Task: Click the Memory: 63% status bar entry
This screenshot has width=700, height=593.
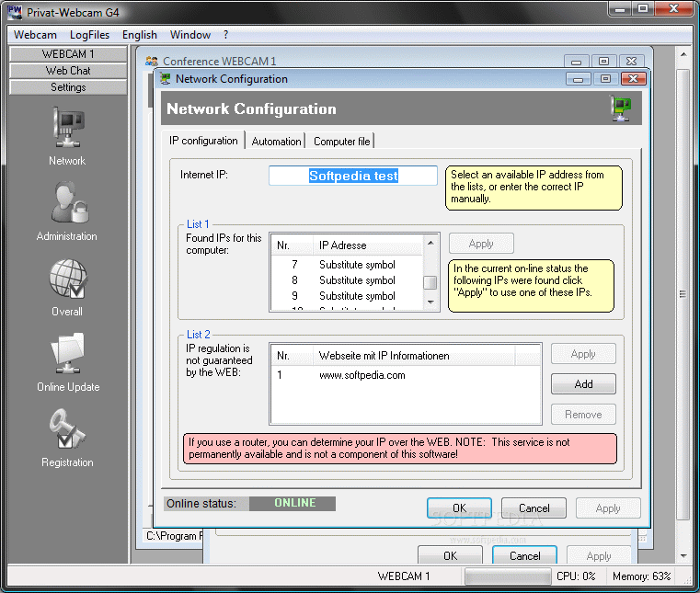Action: (x=641, y=576)
